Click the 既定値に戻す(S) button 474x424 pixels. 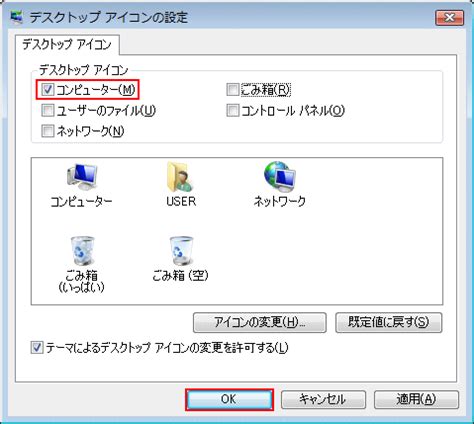click(x=389, y=322)
